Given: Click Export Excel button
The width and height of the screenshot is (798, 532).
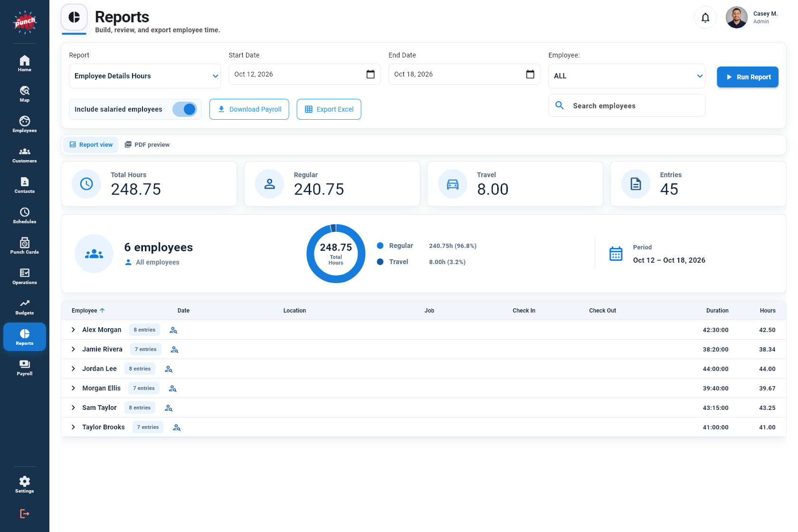Looking at the screenshot, I should click(329, 109).
